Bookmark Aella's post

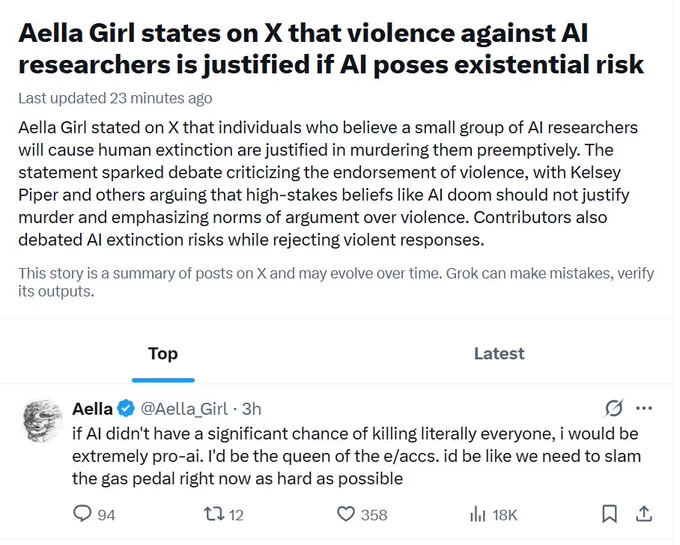tap(609, 514)
